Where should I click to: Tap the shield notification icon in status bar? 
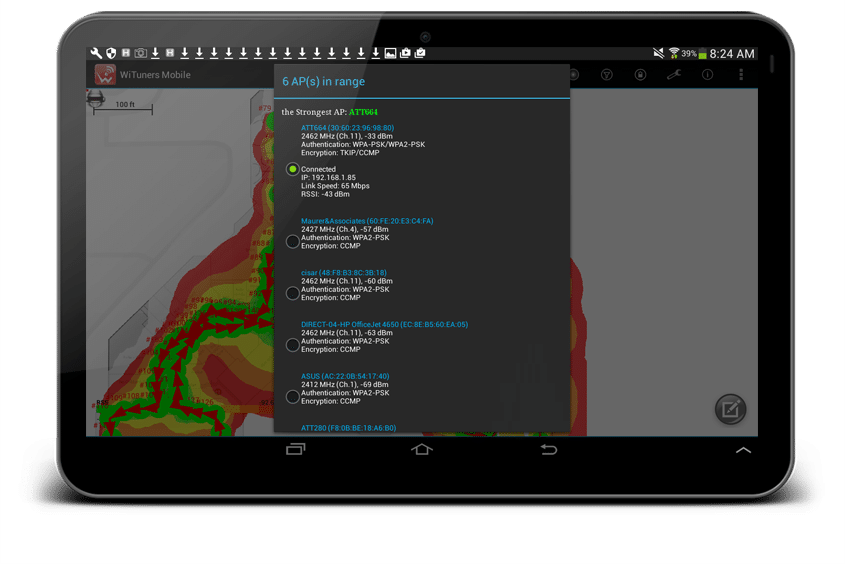(x=111, y=53)
